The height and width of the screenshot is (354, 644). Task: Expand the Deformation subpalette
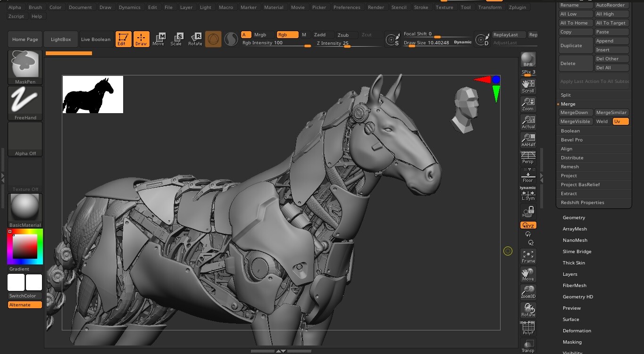[577, 331]
